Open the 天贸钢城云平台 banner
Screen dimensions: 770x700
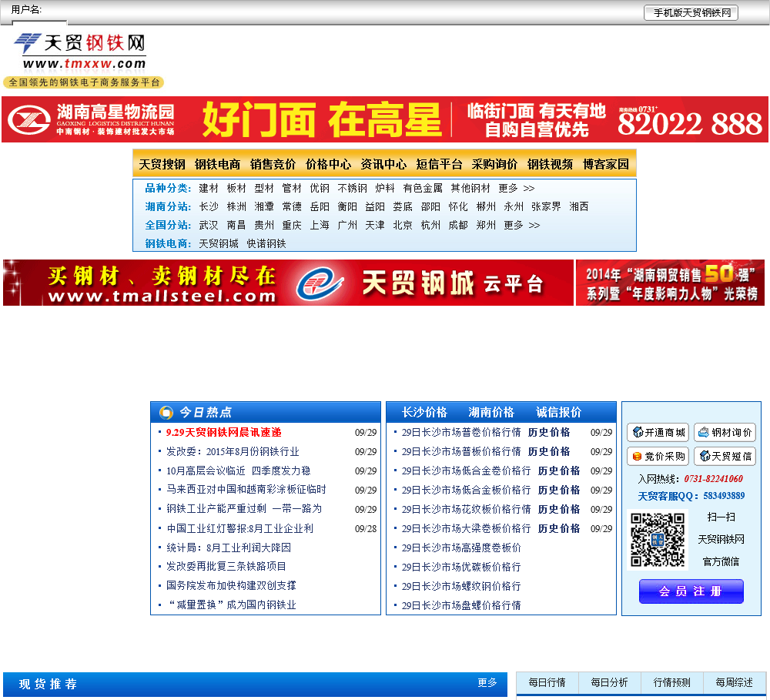tap(288, 283)
